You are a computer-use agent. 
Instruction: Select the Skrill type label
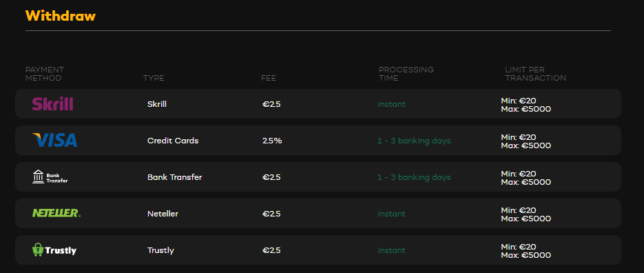(x=157, y=104)
